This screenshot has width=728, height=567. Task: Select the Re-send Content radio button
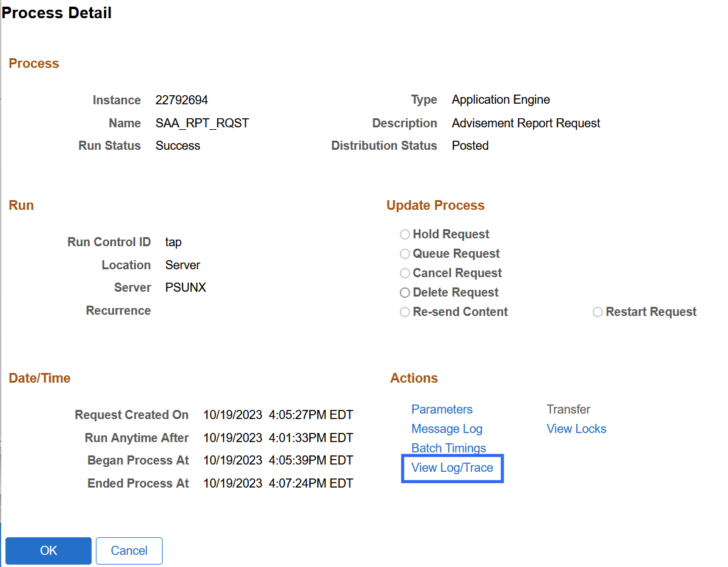405,312
